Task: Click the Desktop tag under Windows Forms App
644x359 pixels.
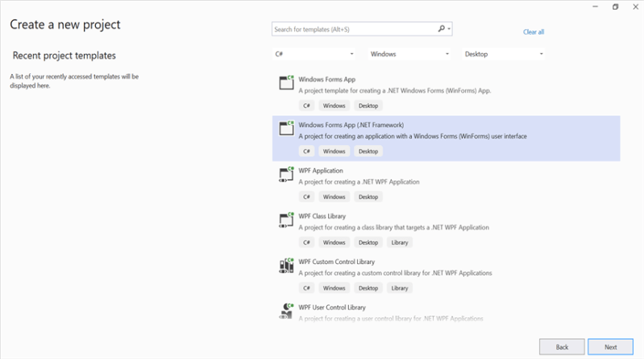Action: (x=368, y=105)
